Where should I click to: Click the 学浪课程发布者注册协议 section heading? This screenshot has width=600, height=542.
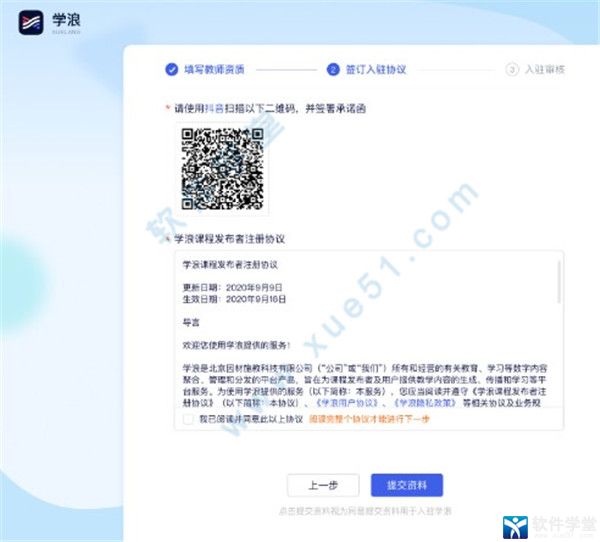[230, 239]
